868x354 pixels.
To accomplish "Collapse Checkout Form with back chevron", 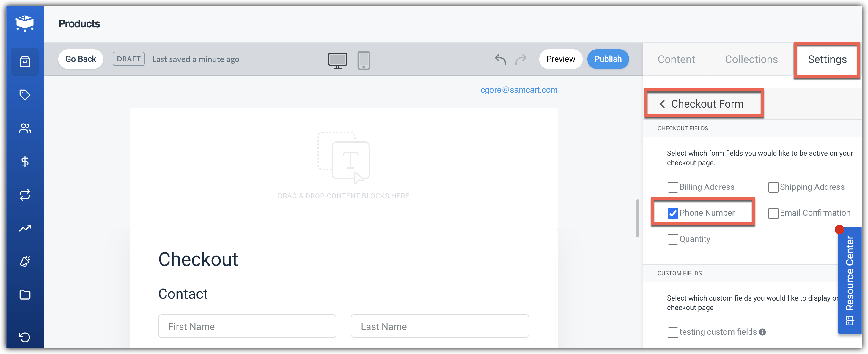I will (662, 104).
